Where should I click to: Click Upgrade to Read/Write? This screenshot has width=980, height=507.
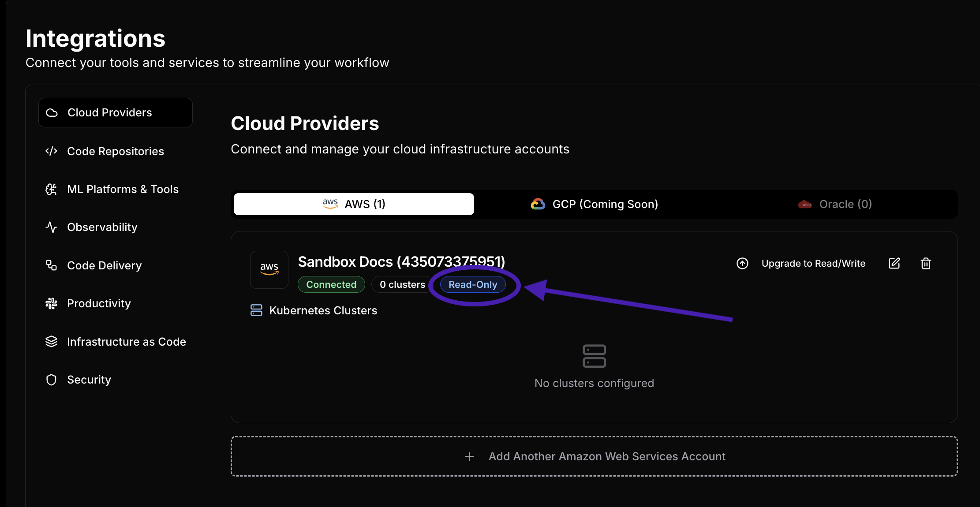point(813,263)
